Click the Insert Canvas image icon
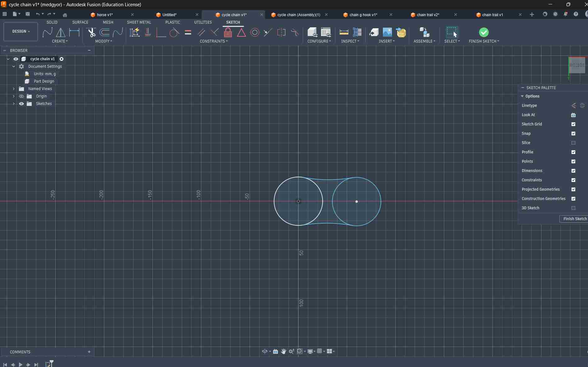The image size is (588, 367). (x=387, y=32)
